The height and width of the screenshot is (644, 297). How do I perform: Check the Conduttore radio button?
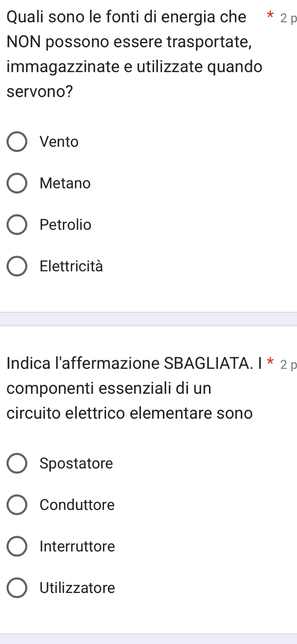[x=17, y=505]
